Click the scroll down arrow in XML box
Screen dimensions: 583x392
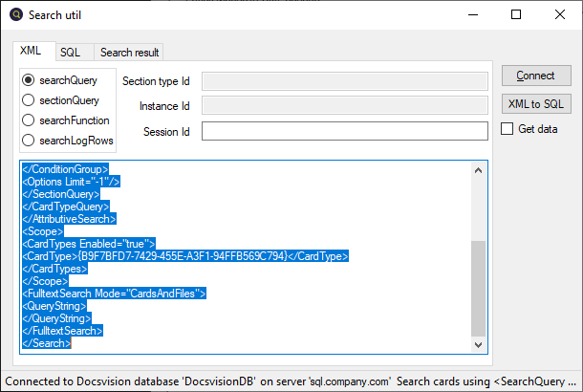click(478, 345)
